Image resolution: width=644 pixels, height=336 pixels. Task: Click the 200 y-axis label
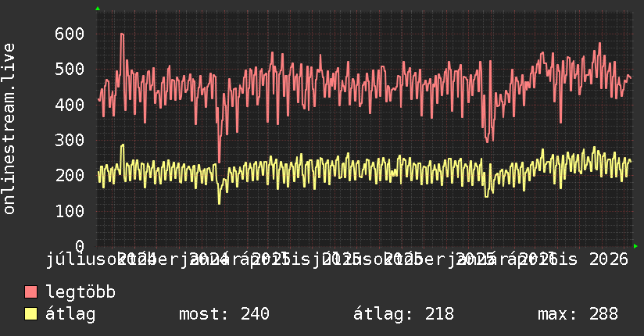tap(70, 175)
